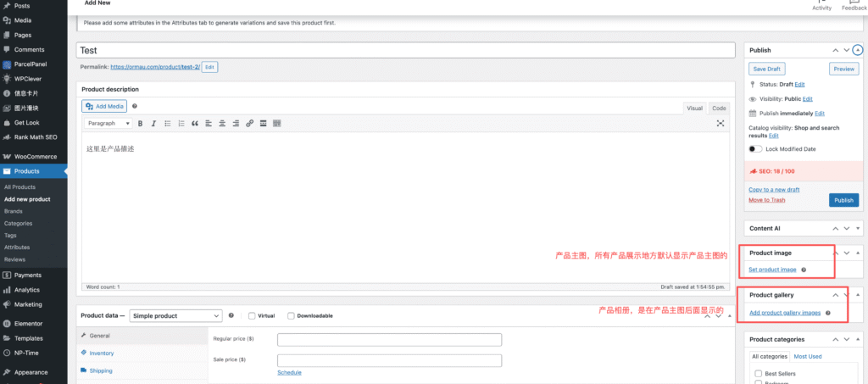Toggle bold formatting in the editor toolbar
The width and height of the screenshot is (868, 384).
point(140,124)
